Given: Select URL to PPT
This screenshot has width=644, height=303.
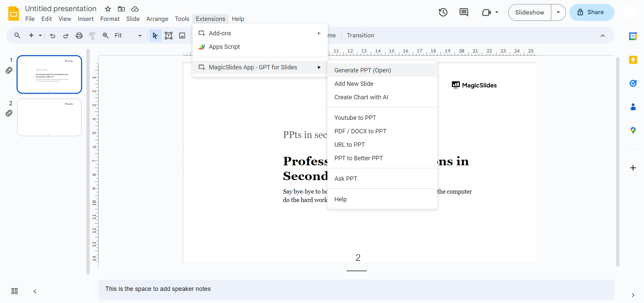Looking at the screenshot, I should 382,144.
